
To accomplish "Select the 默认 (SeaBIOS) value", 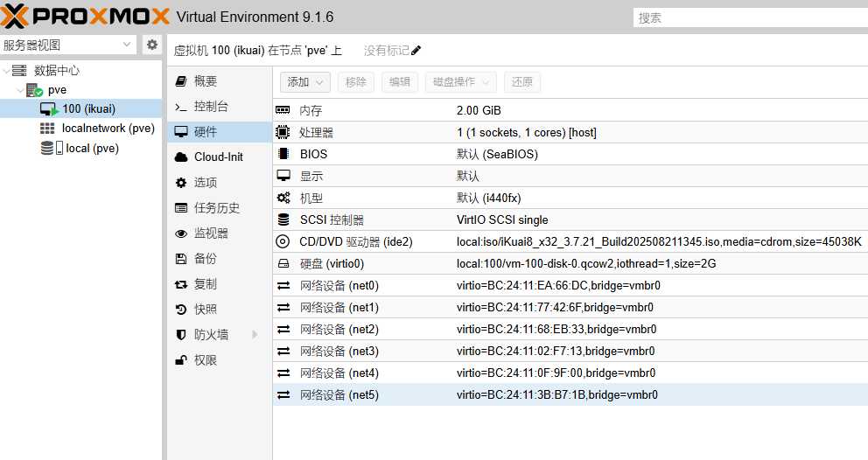I will (497, 154).
